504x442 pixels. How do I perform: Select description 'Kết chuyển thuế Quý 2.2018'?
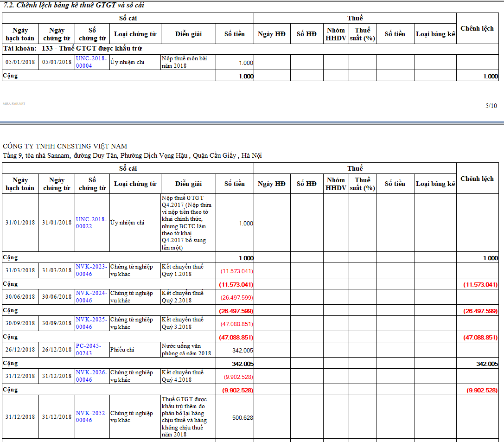click(183, 296)
